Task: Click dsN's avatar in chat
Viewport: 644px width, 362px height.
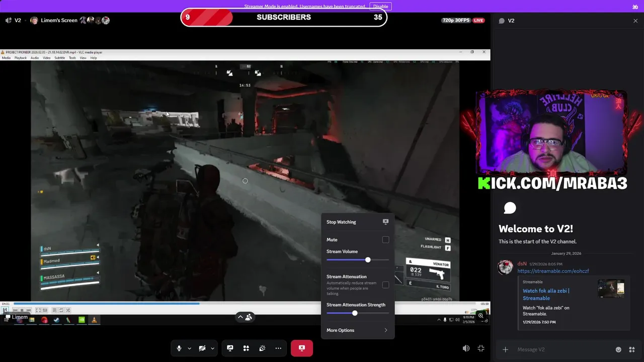Action: pyautogui.click(x=505, y=267)
